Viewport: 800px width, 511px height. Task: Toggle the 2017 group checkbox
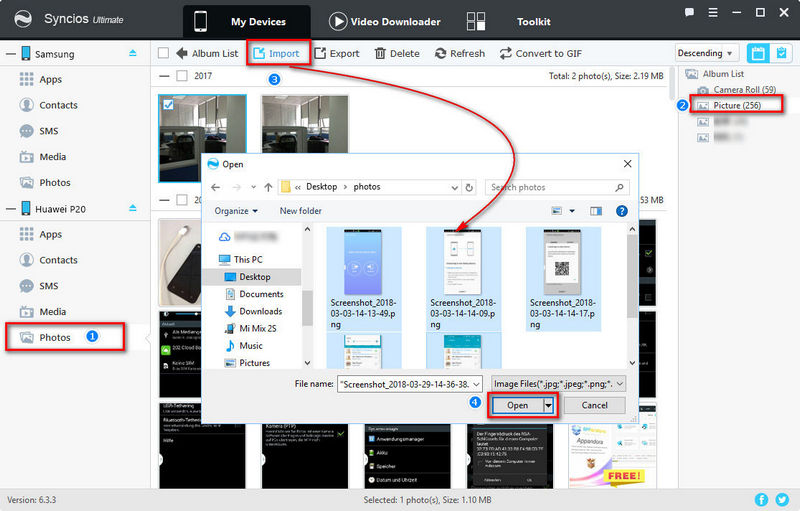[182, 75]
